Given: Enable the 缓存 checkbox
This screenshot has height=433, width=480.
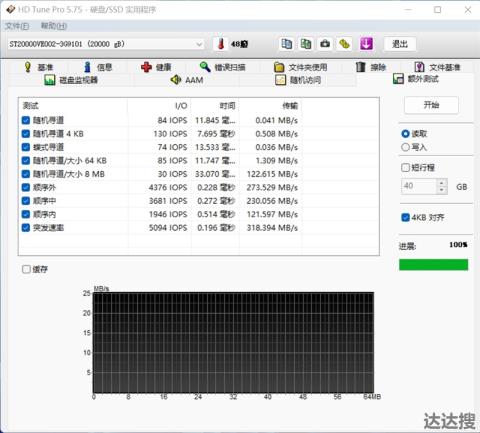Looking at the screenshot, I should point(26,269).
